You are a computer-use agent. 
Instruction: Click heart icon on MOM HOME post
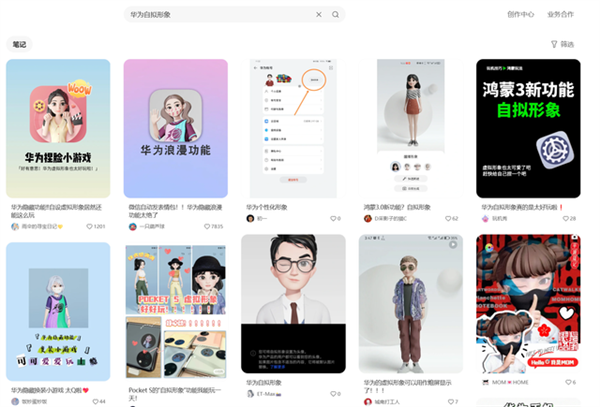(x=568, y=382)
